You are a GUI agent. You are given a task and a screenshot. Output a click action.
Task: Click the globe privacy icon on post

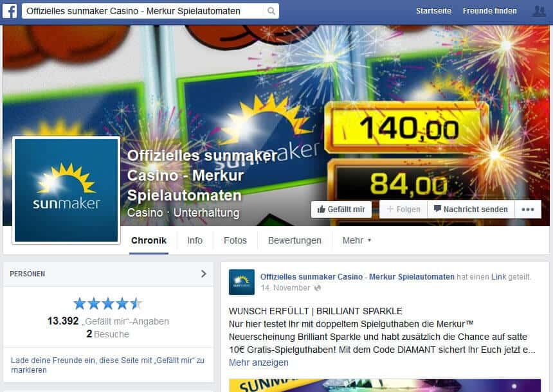click(x=318, y=288)
